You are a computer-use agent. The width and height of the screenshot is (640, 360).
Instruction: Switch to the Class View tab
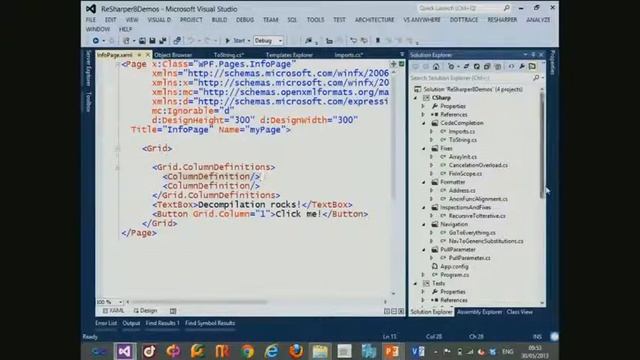tap(520, 312)
